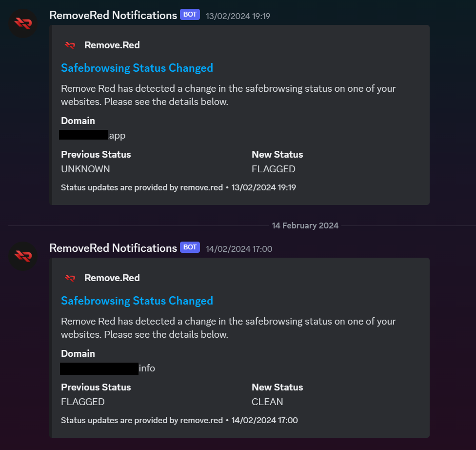Click the RemoveRed Notifications username on the second message
The width and height of the screenshot is (476, 450).
coord(113,248)
